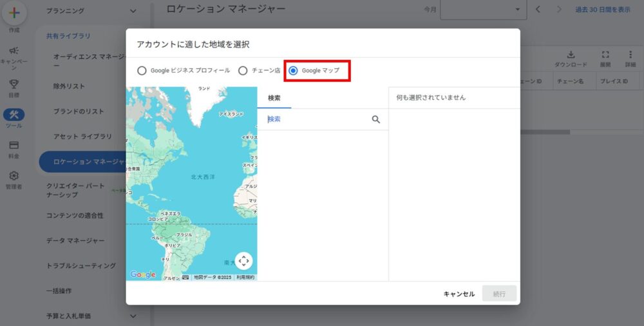Click the plus Create icon

coord(14,14)
